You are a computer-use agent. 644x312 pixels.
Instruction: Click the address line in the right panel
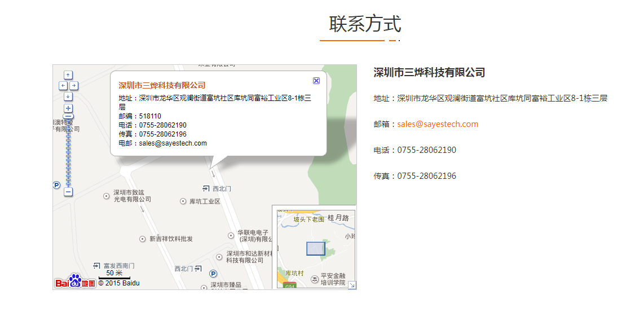[x=491, y=98]
